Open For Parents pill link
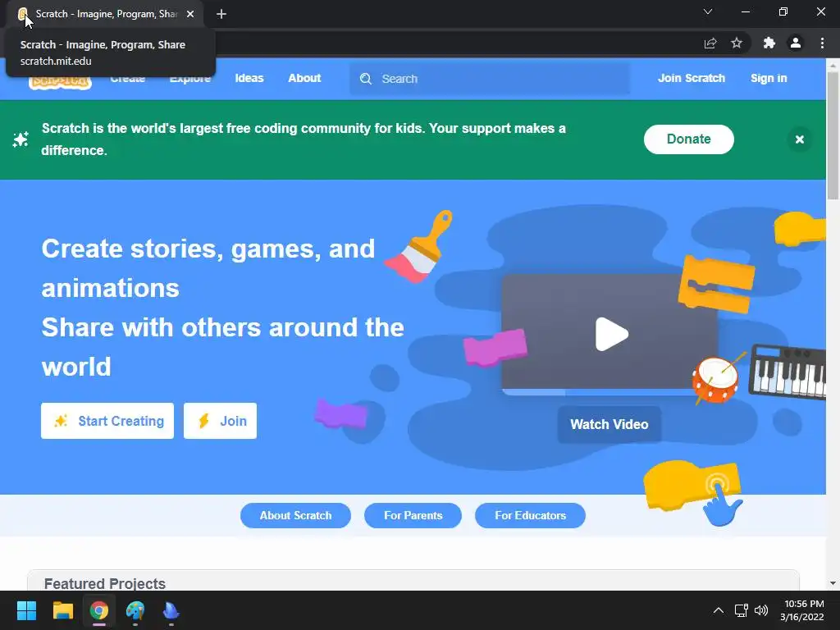Viewport: 840px width, 630px height. pyautogui.click(x=413, y=515)
